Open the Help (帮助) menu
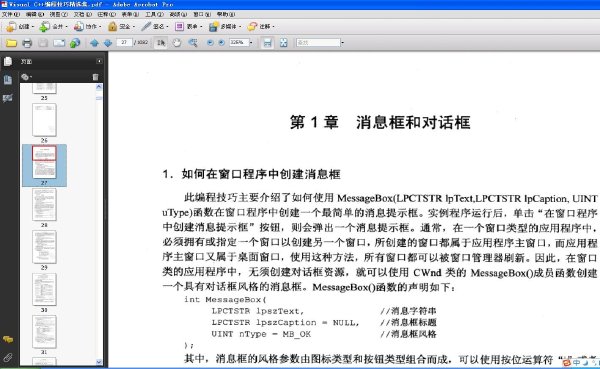The width and height of the screenshot is (600, 369). (x=226, y=14)
